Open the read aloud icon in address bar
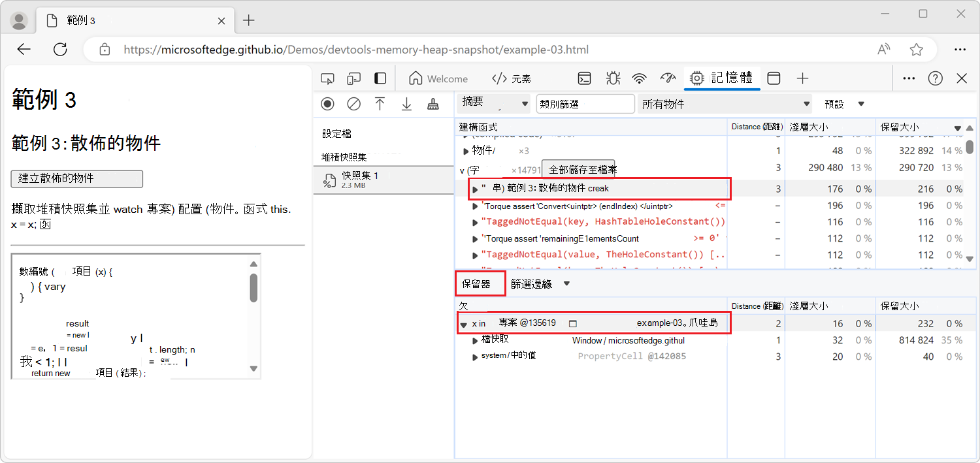This screenshot has width=980, height=463. point(884,50)
